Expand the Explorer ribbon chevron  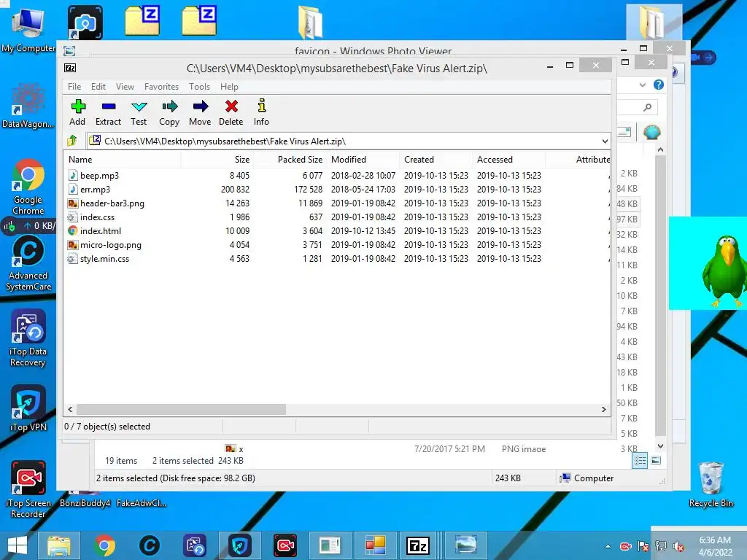tap(642, 85)
